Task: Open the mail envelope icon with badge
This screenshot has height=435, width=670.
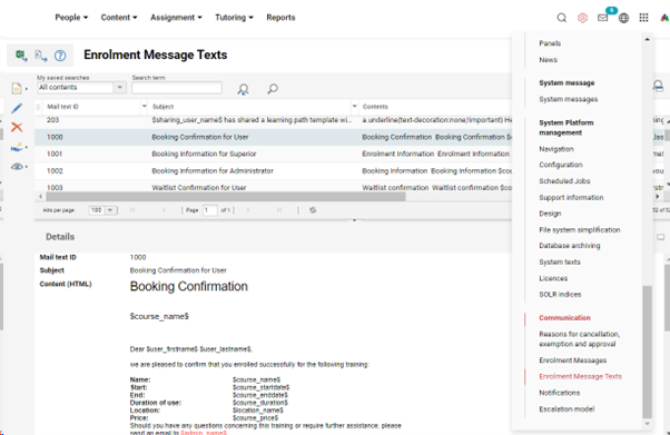Action: (x=603, y=18)
